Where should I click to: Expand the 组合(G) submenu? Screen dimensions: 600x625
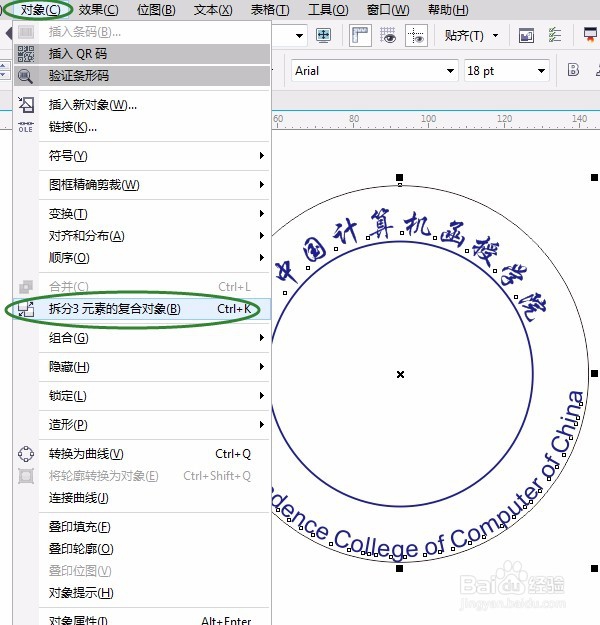142,338
